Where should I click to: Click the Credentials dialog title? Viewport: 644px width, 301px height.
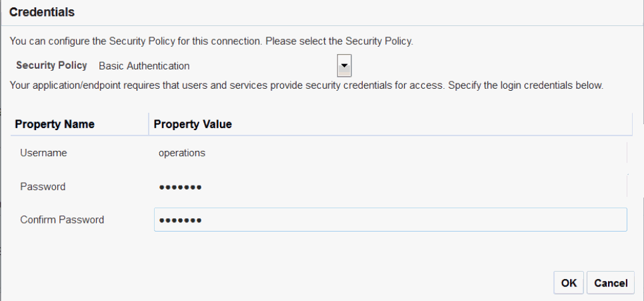pyautogui.click(x=42, y=12)
